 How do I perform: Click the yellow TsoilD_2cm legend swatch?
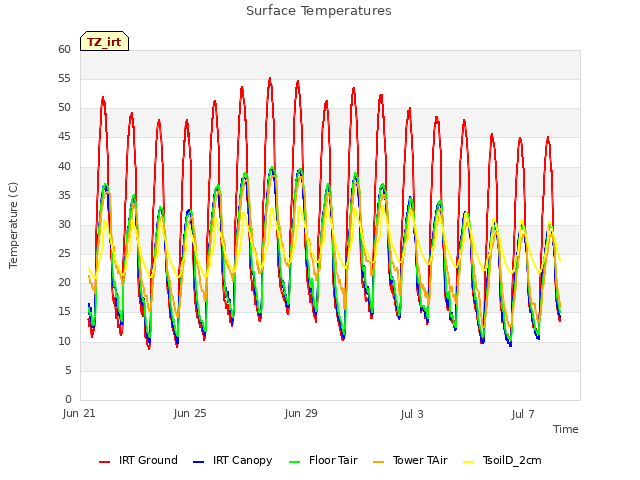tap(469, 462)
